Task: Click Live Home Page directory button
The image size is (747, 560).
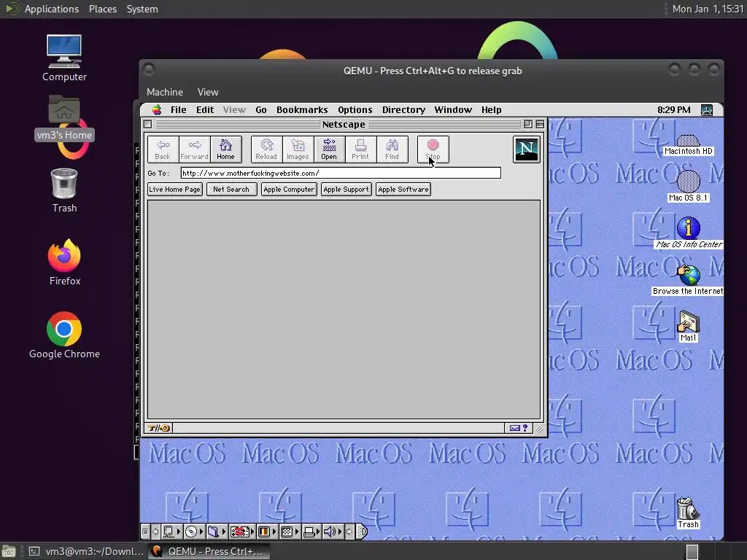Action: click(175, 190)
